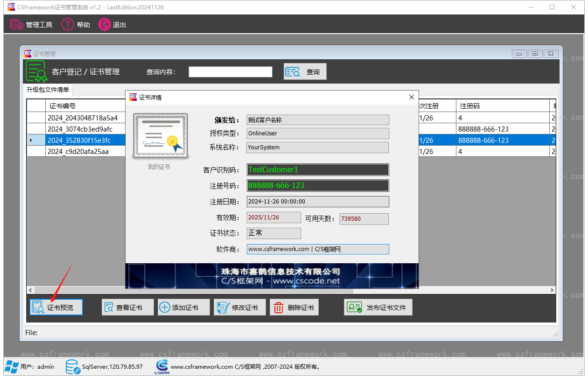Click the 发布证书文件 button
The width and height of the screenshot is (588, 379).
[378, 307]
